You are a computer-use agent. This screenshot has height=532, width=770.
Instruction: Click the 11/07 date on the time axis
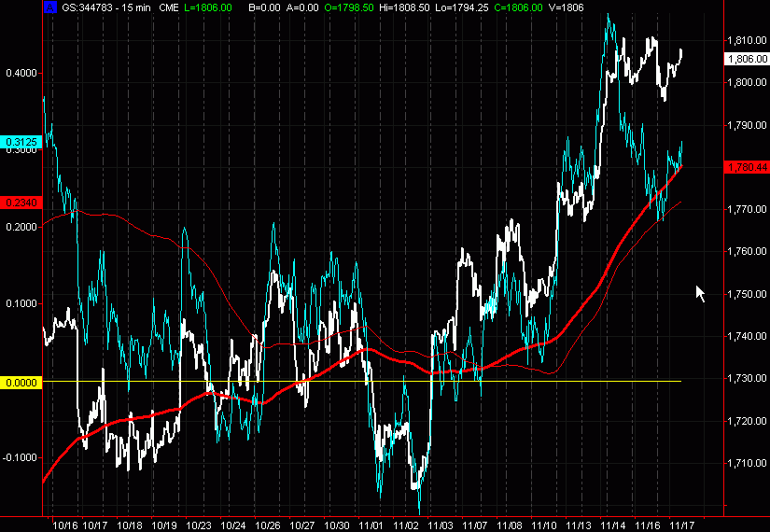pos(475,525)
